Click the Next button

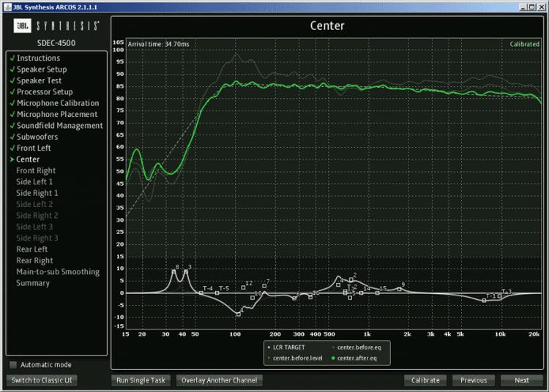[x=521, y=380]
